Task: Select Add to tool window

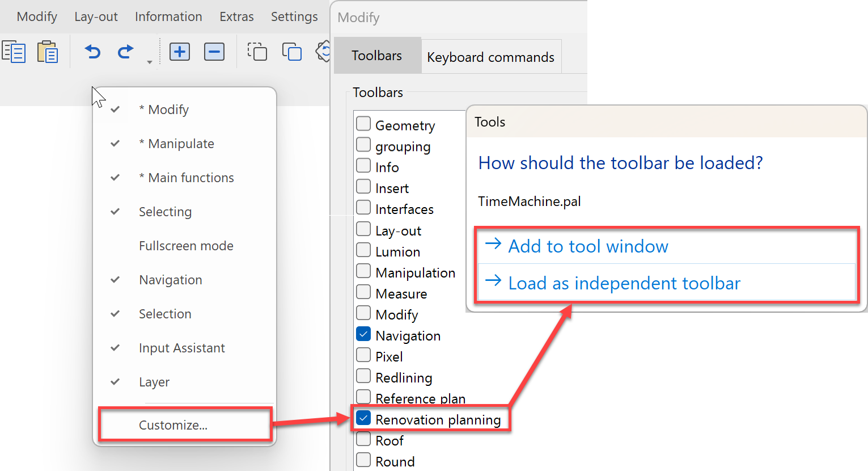Action: point(588,246)
